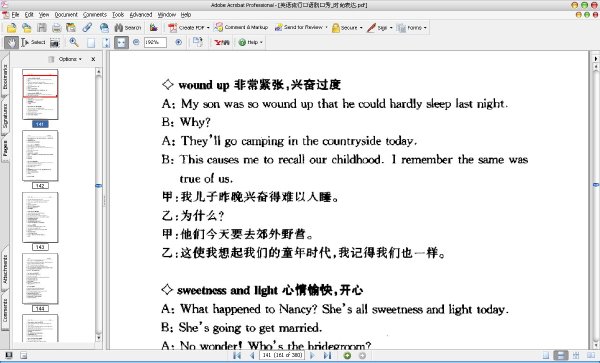
Task: Click the gray next view button
Action: 362,356
